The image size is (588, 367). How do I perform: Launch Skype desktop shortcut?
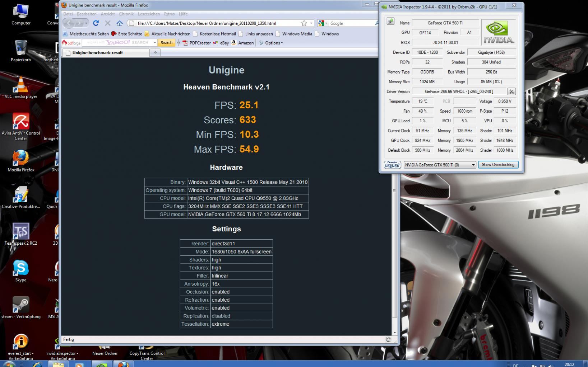tap(21, 271)
